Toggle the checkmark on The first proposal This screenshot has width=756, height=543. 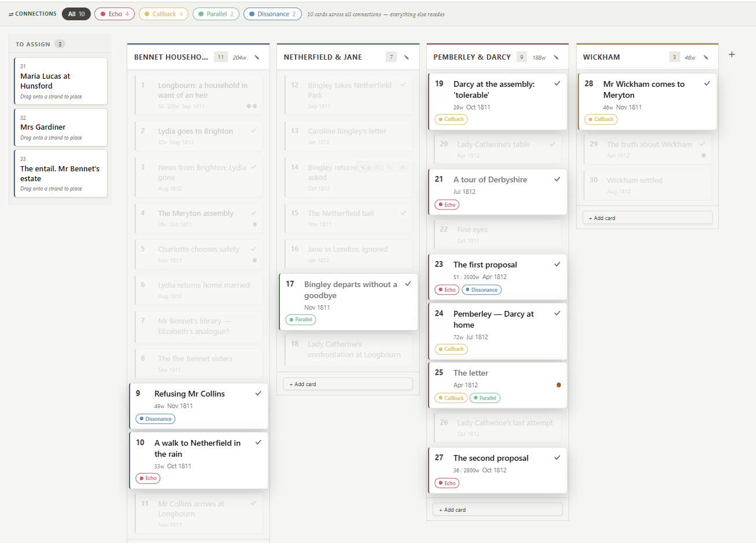coord(557,264)
